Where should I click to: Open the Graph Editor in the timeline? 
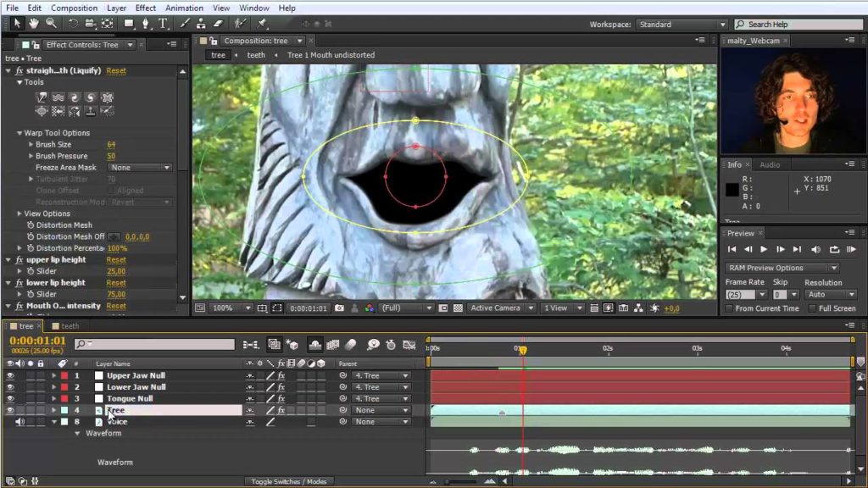click(410, 345)
